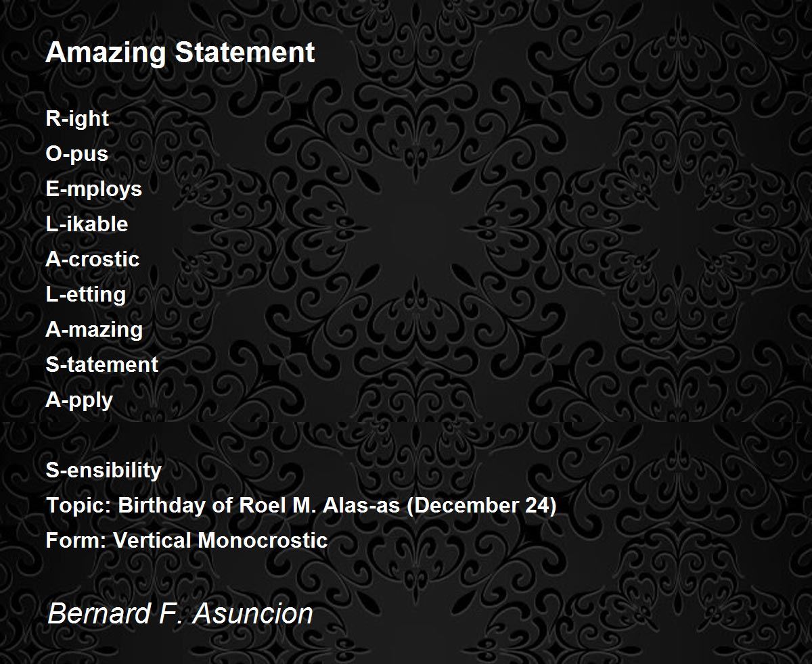Click the A-pply line

tap(79, 400)
